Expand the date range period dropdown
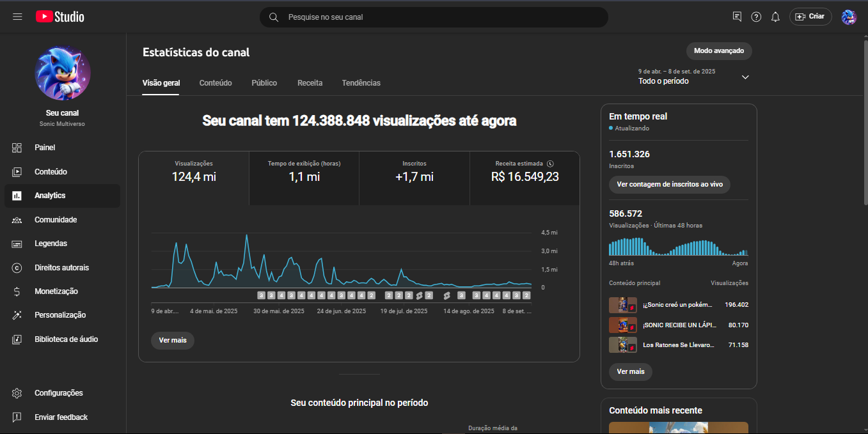 (x=745, y=77)
